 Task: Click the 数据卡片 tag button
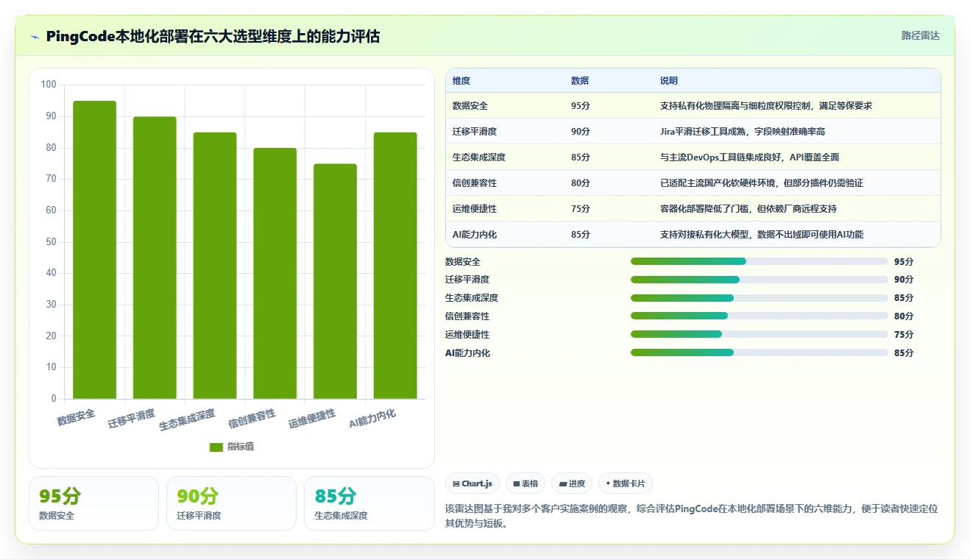[x=626, y=483]
